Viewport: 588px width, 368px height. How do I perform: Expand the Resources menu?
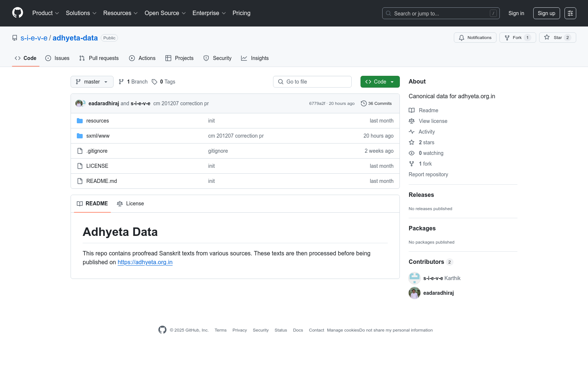point(120,13)
